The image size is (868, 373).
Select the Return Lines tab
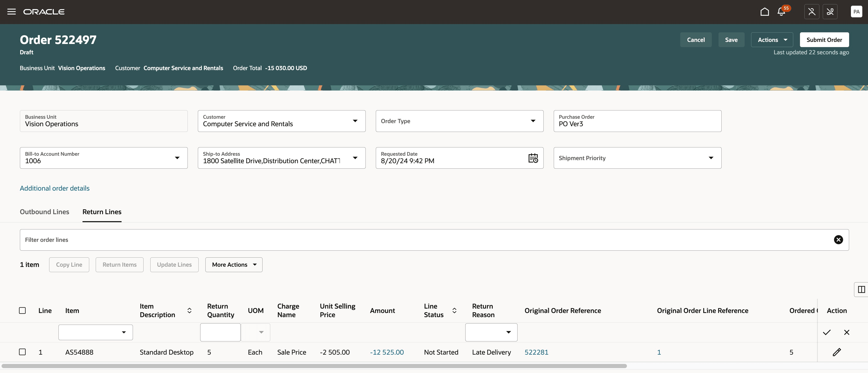pos(102,212)
